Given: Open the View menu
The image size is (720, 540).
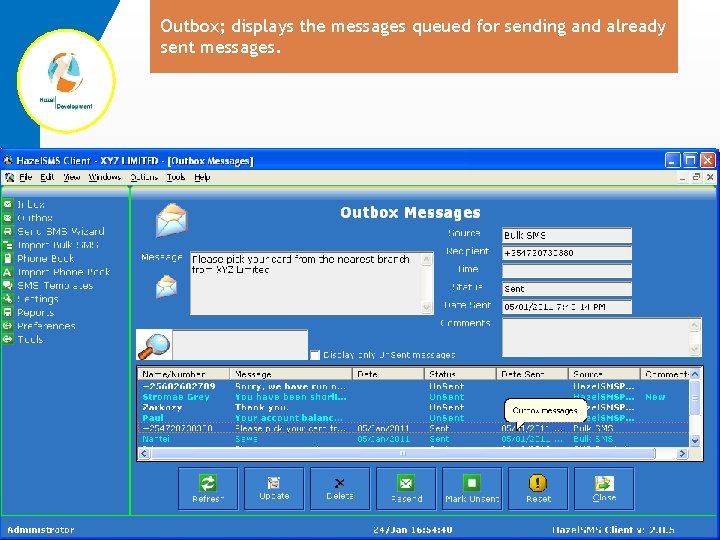Looking at the screenshot, I should 72,177.
